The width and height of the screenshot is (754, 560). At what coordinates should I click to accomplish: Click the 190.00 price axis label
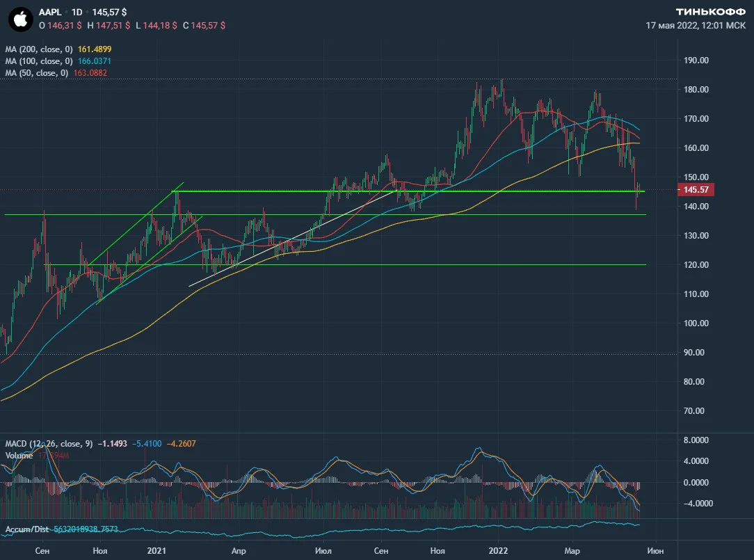[696, 60]
